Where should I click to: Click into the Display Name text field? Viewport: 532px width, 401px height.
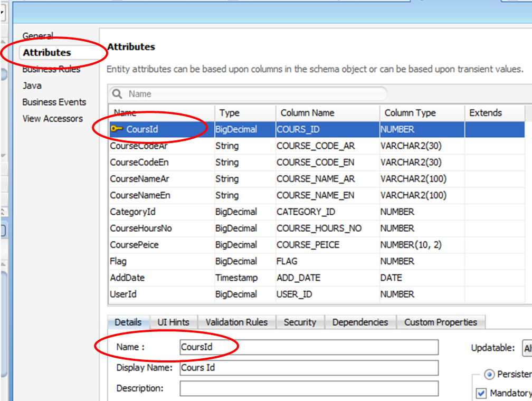309,368
